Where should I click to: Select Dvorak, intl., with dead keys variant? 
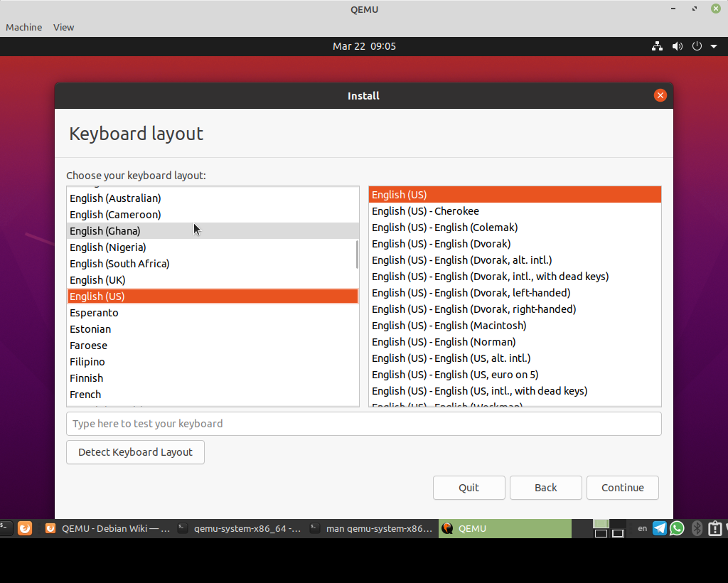515,277
